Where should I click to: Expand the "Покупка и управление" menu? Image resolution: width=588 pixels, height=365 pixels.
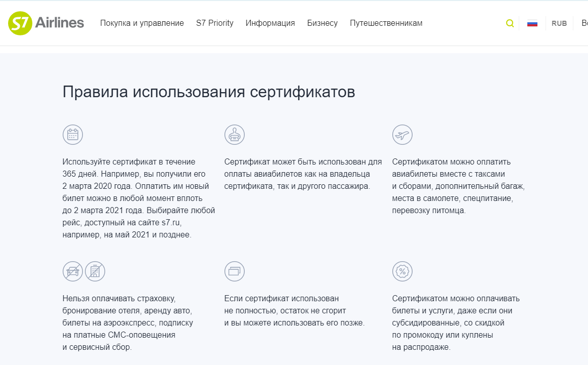[142, 23]
